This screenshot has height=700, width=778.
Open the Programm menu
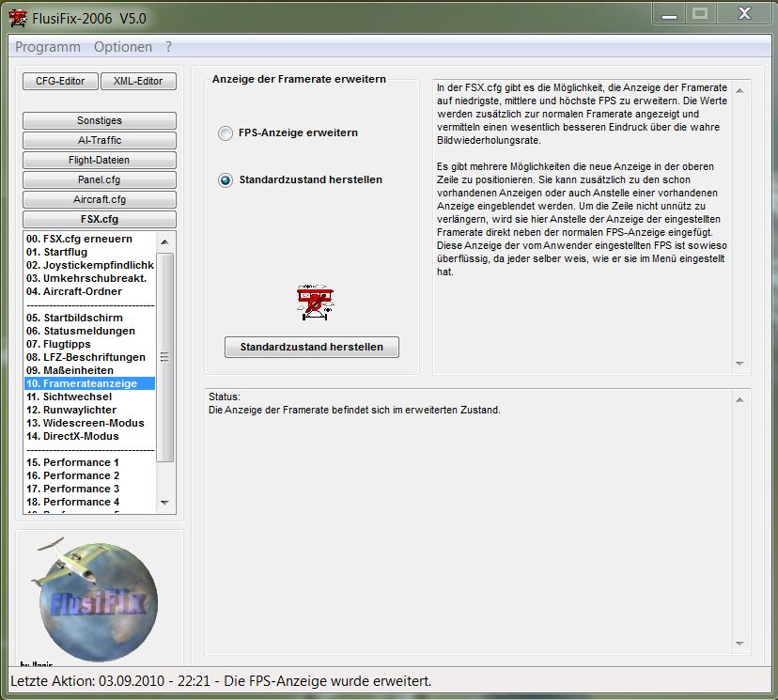coord(48,47)
